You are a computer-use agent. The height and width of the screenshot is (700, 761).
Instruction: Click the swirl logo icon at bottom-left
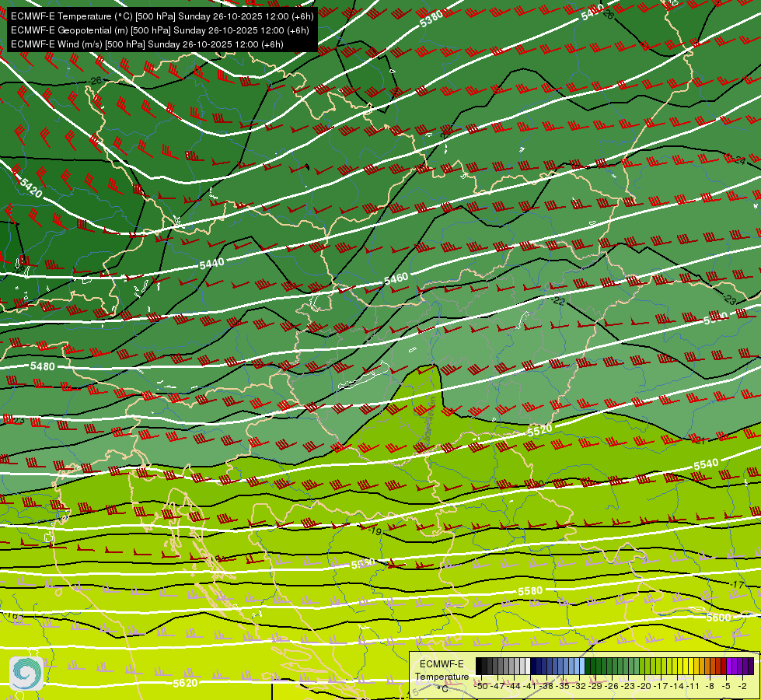(26, 674)
